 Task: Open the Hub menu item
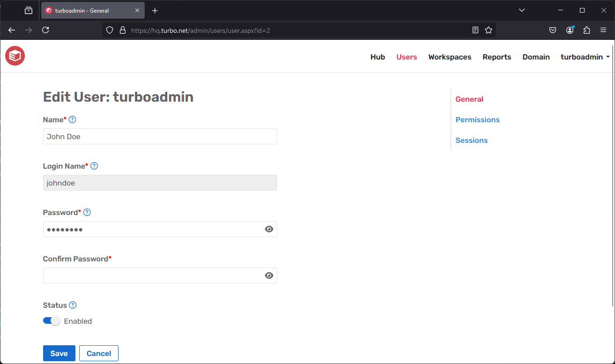378,57
